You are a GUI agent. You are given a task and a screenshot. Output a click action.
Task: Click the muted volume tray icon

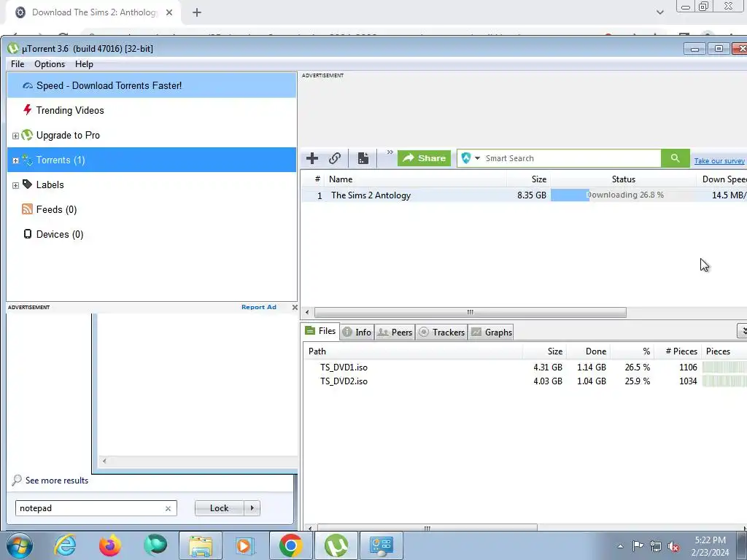click(673, 546)
